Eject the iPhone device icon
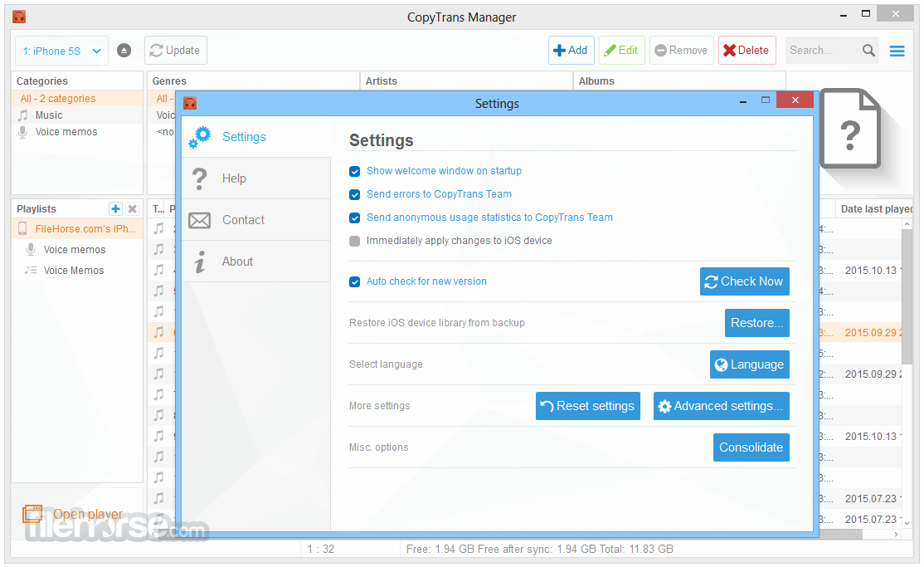This screenshot has width=924, height=567. point(124,51)
